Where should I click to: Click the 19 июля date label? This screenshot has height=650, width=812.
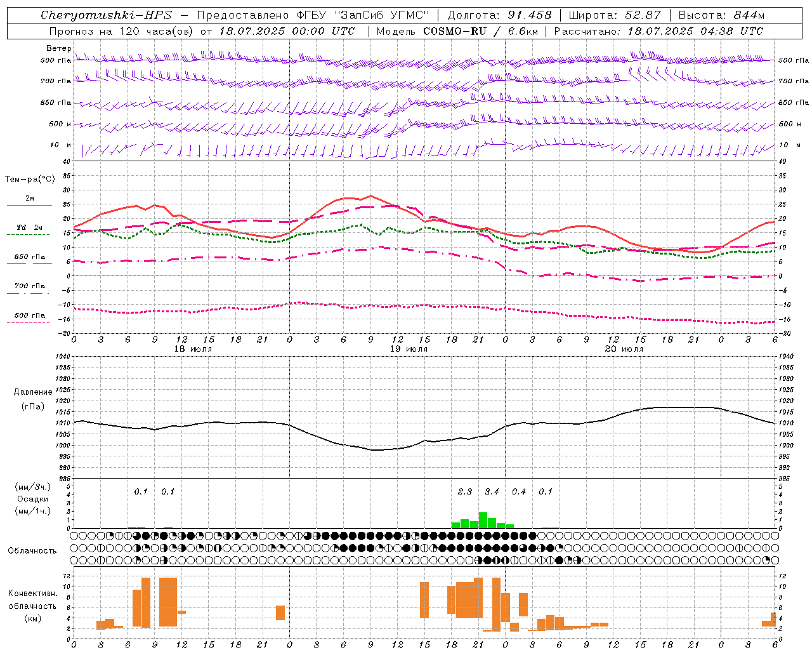coord(409,349)
